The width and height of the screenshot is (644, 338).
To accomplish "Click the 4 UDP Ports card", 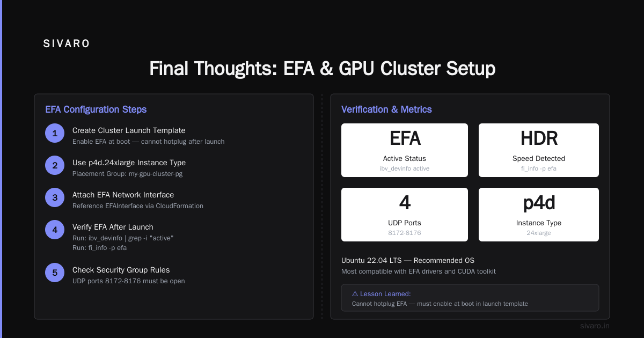I will click(405, 215).
